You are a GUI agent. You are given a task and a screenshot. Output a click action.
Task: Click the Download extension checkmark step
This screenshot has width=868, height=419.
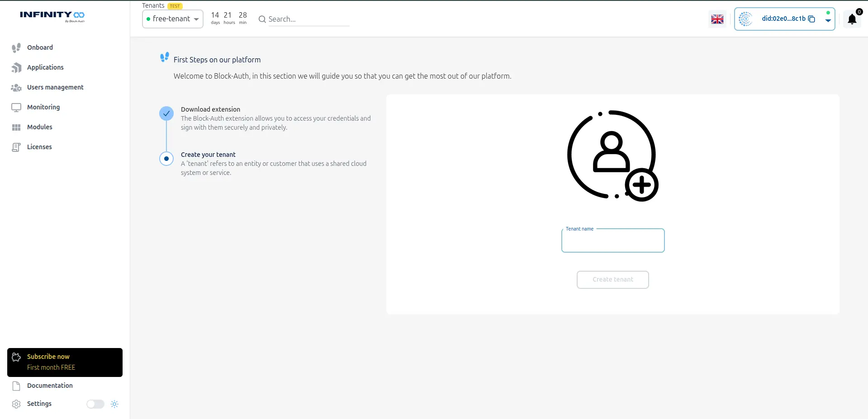point(166,113)
